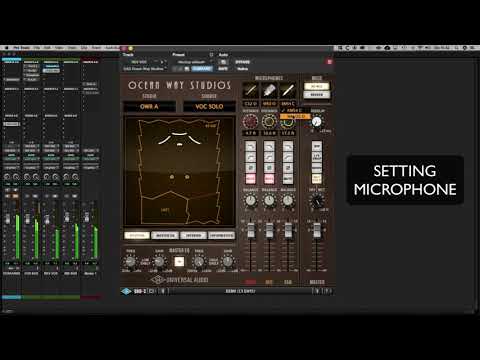Click the Near mic Balance knob

(x=250, y=200)
